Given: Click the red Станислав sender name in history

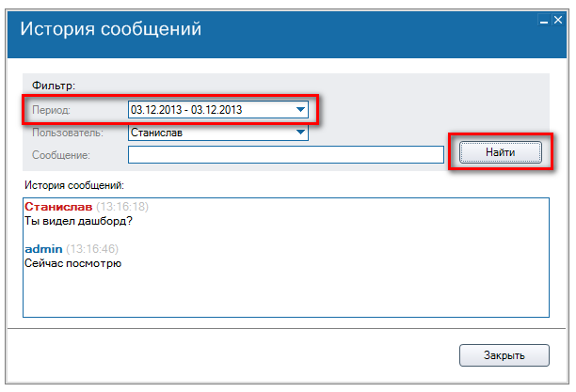Looking at the screenshot, I should tap(56, 206).
